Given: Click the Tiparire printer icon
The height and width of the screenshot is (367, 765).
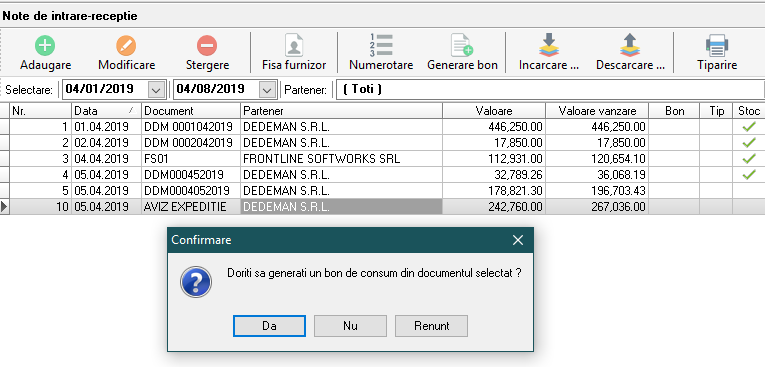Looking at the screenshot, I should coord(717,45).
